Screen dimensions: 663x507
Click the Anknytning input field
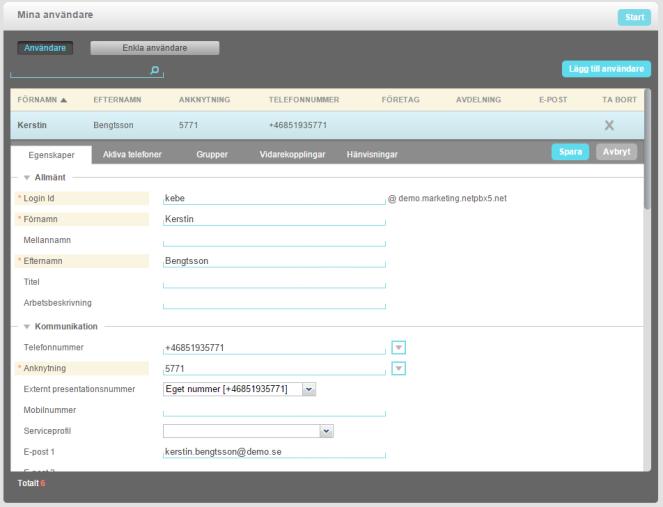pyautogui.click(x=274, y=368)
